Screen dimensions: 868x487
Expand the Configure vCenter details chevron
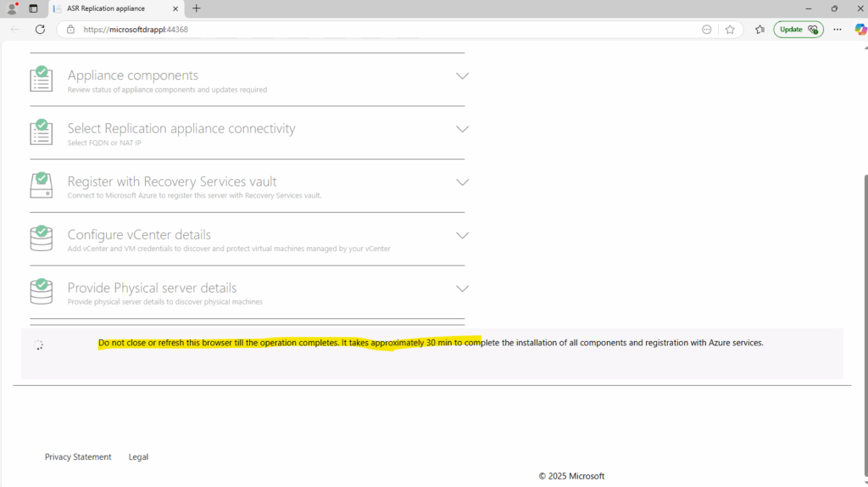[x=462, y=236]
